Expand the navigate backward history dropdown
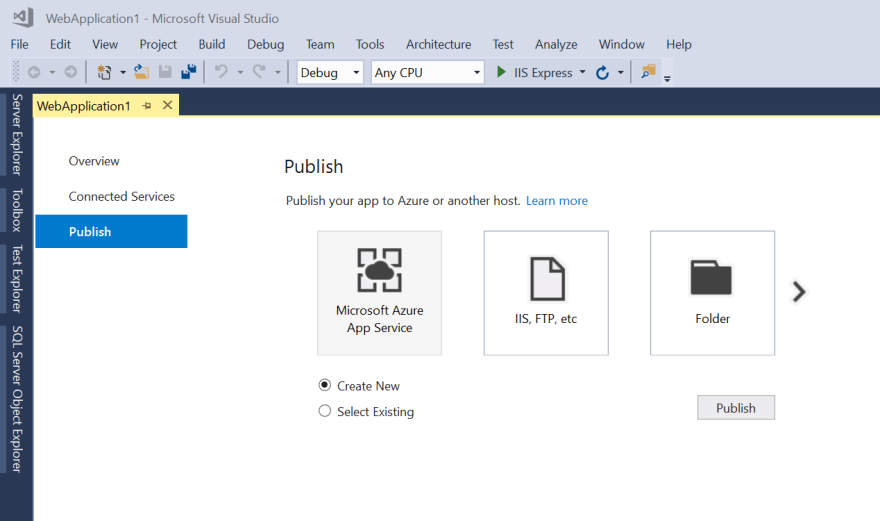The width and height of the screenshot is (880, 521). [52, 72]
